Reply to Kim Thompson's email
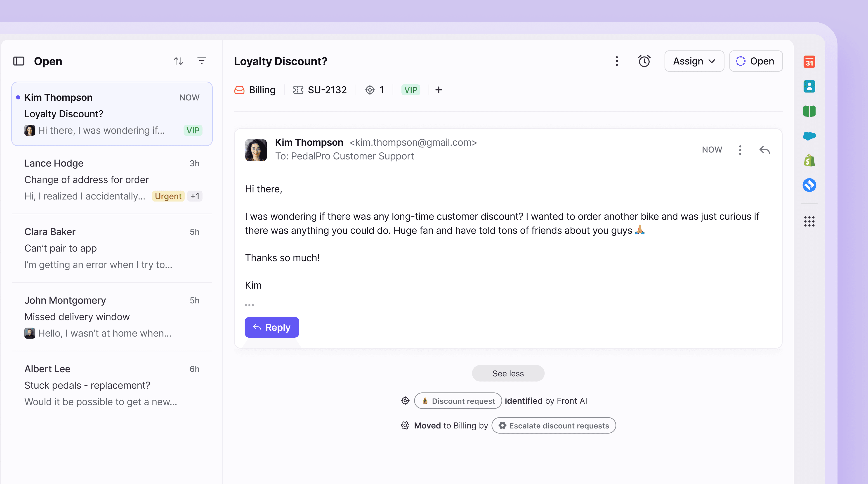 click(x=271, y=327)
